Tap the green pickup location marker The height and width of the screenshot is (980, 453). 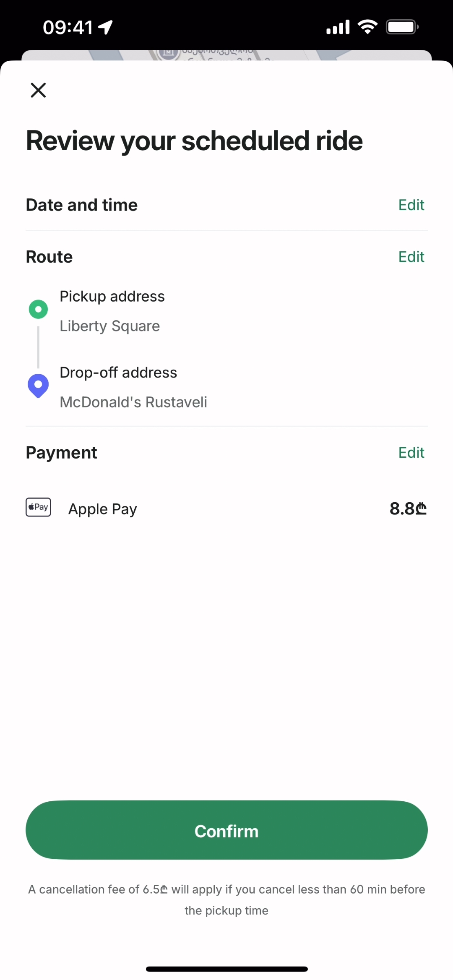pos(38,309)
